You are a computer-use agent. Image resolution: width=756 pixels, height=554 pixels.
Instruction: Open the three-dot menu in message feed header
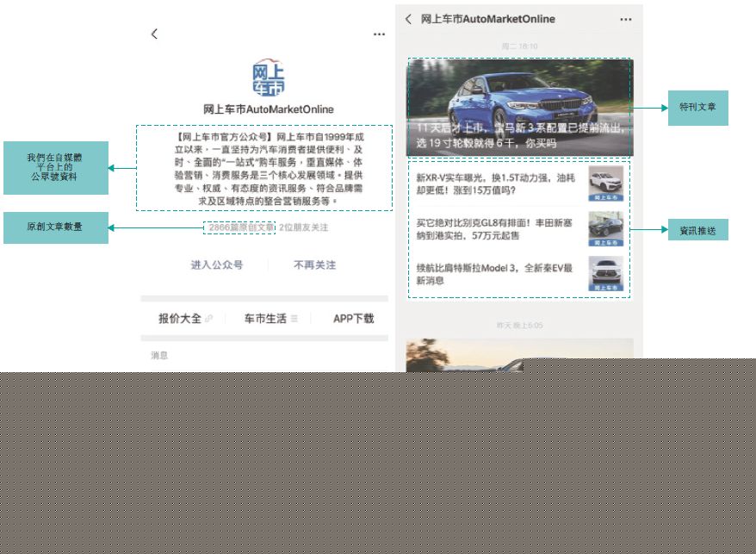click(625, 19)
